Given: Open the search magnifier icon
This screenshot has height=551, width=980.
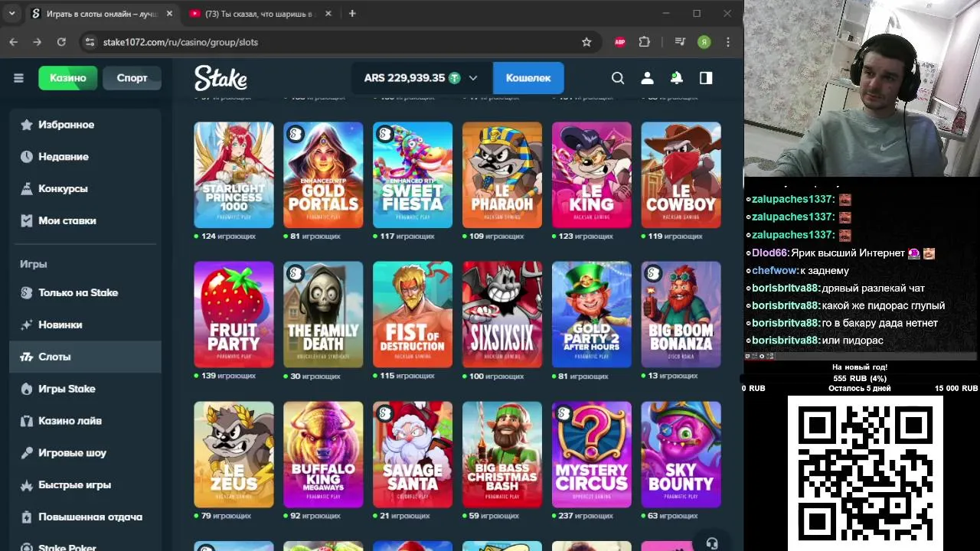Looking at the screenshot, I should (618, 78).
